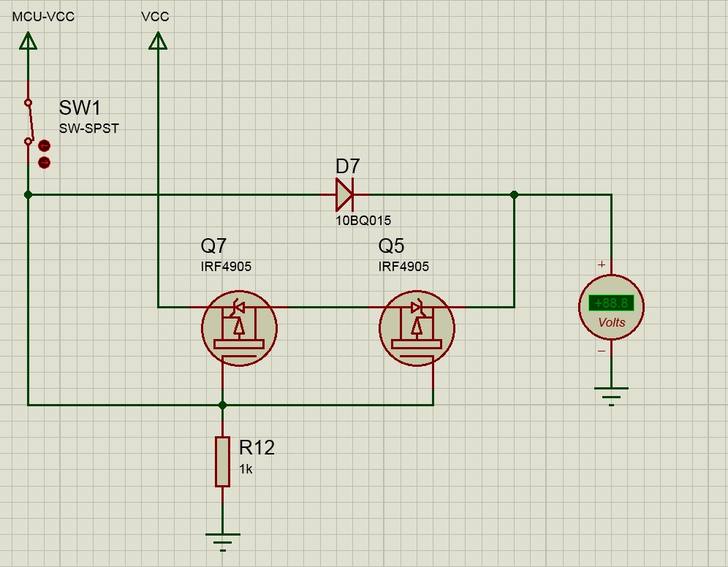728x567 pixels.
Task: Click the 10BQ015 diode part label
Action: [363, 220]
